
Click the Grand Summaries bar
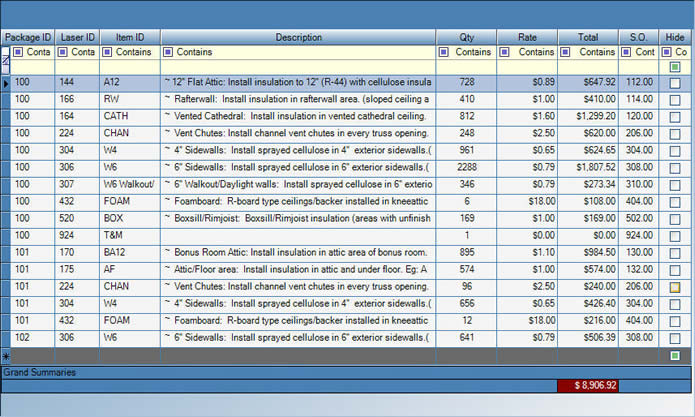click(x=346, y=372)
